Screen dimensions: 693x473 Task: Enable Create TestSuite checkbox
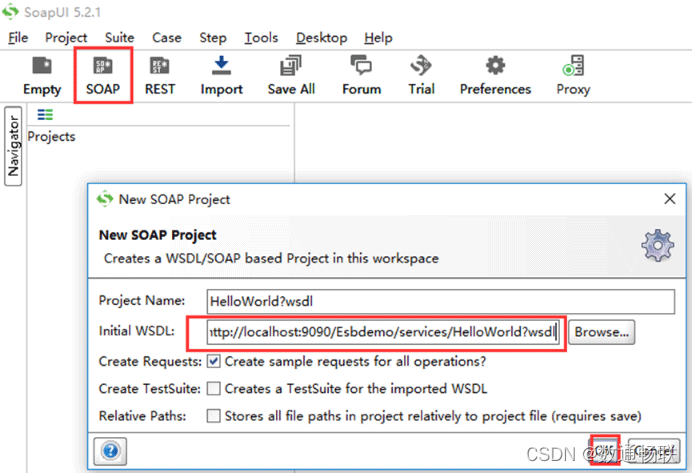pos(213,389)
